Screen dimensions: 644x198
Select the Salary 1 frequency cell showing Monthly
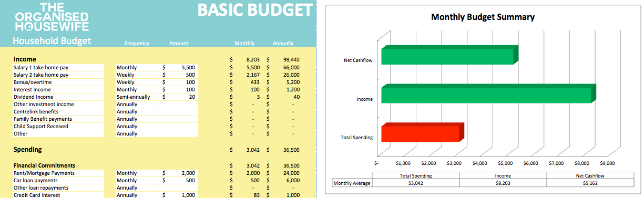coord(137,68)
